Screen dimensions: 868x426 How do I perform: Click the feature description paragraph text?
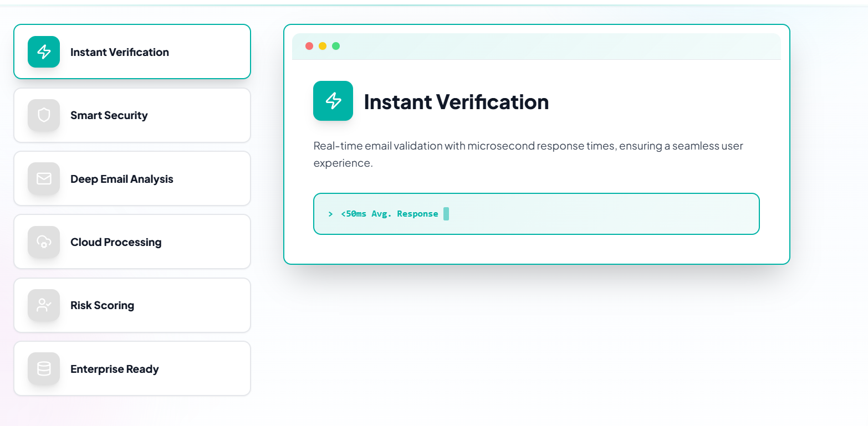[x=528, y=154]
